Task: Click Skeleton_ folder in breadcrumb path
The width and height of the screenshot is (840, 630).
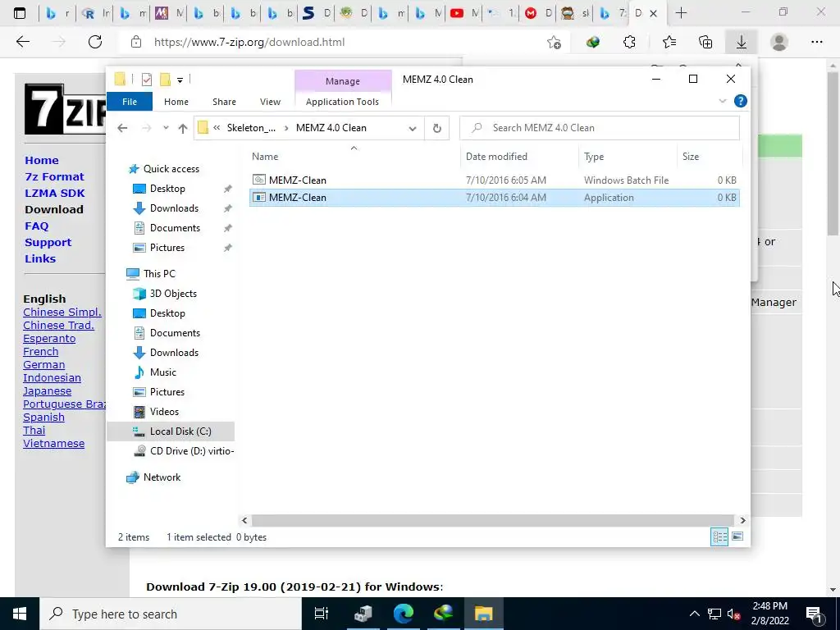Action: click(x=251, y=128)
